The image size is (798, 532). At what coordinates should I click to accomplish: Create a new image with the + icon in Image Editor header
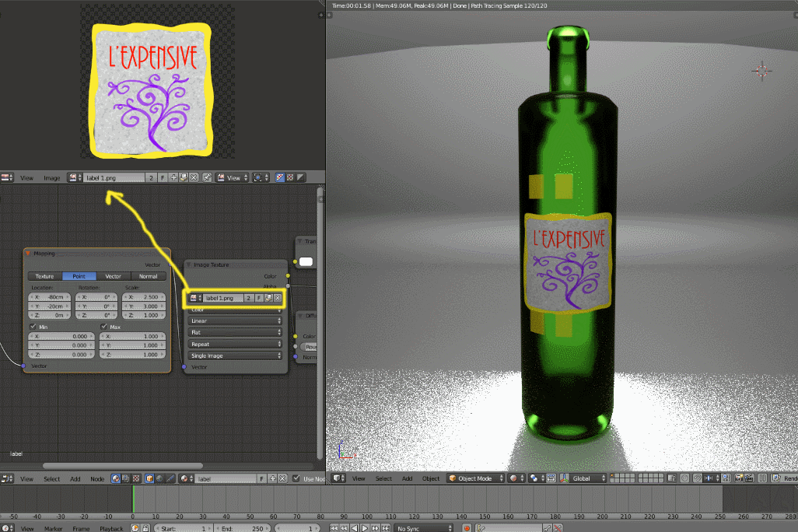click(173, 177)
